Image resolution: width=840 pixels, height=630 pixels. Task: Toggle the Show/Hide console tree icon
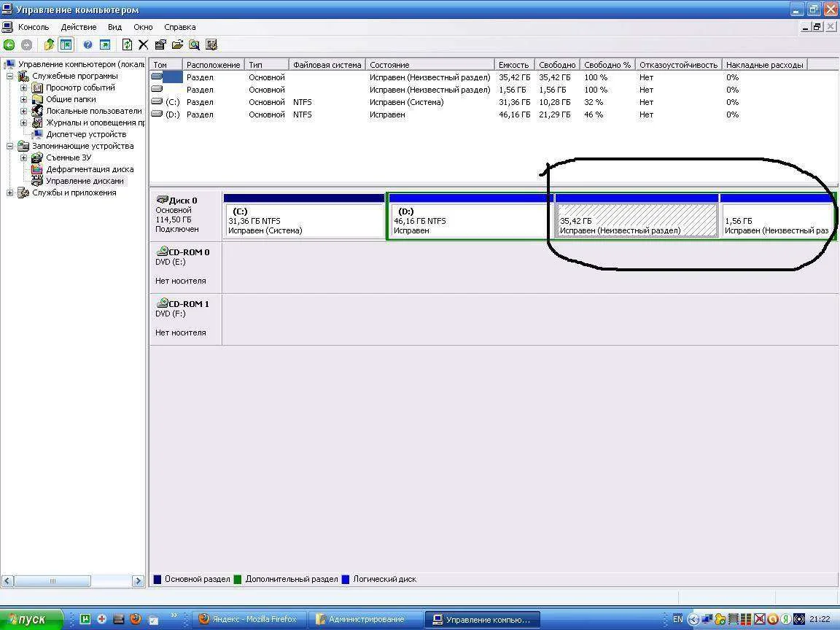coord(66,45)
